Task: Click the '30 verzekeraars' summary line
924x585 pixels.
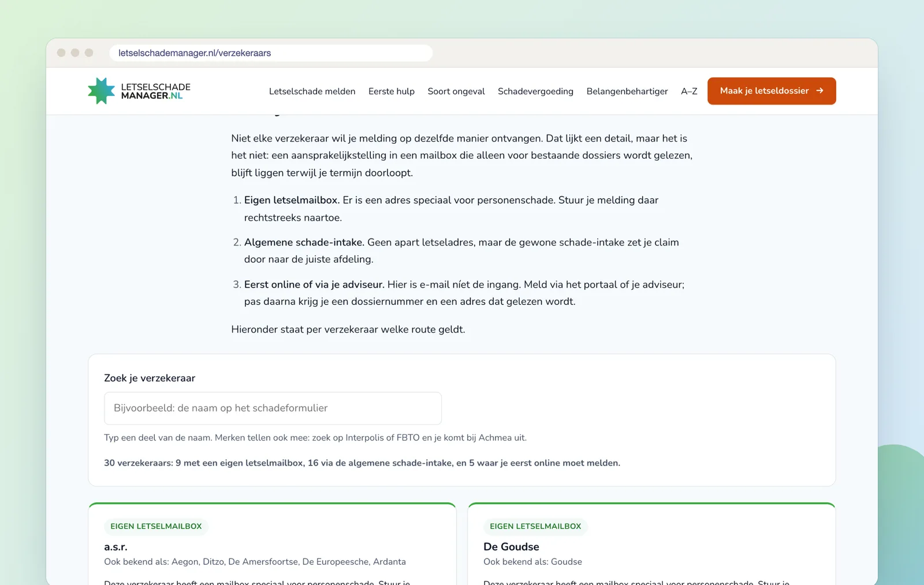Action: (362, 463)
